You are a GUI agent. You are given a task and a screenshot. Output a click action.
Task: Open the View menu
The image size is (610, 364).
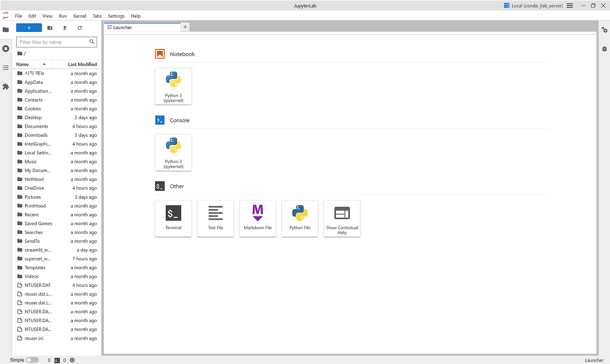click(48, 16)
